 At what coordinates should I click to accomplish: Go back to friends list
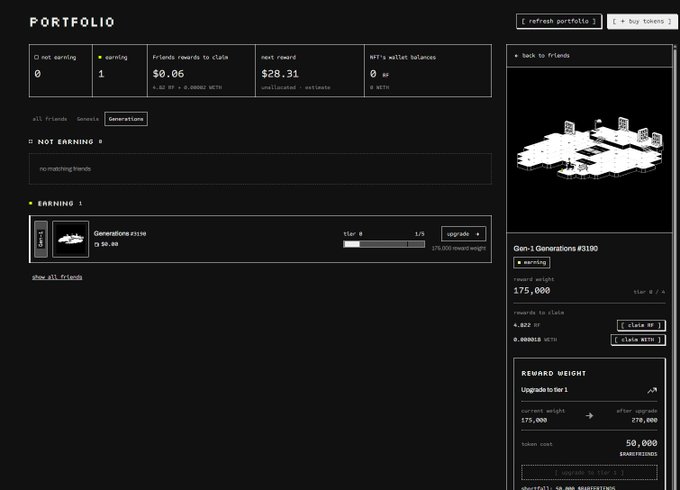point(542,56)
